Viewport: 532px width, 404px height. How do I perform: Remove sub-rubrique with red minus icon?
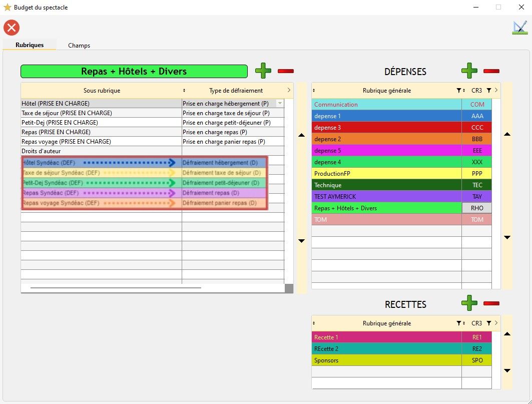coord(286,71)
